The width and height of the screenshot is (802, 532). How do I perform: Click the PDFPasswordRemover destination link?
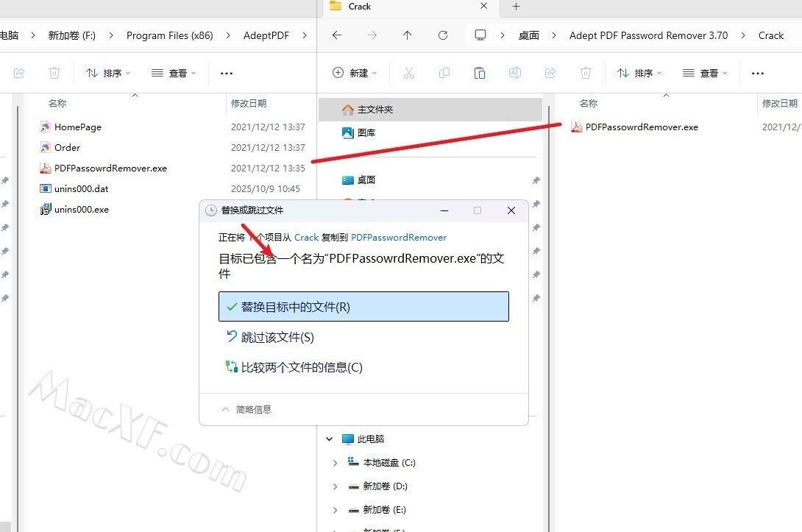coord(398,237)
